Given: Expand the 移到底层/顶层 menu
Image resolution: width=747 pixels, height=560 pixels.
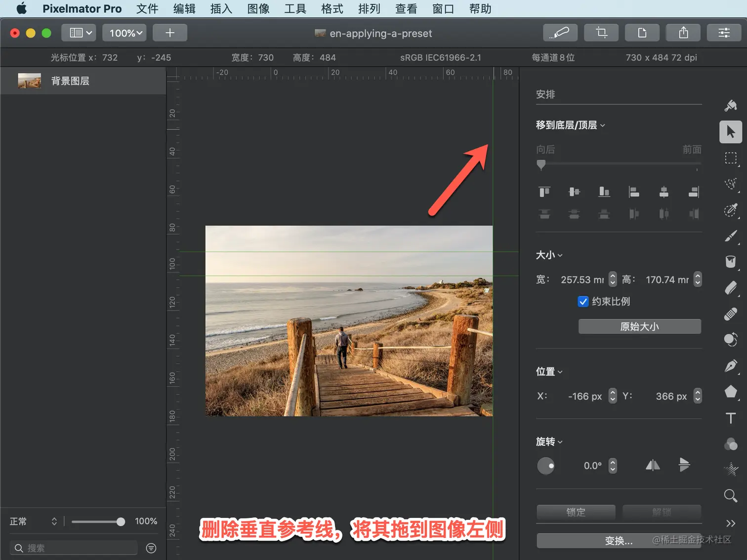Looking at the screenshot, I should (571, 125).
